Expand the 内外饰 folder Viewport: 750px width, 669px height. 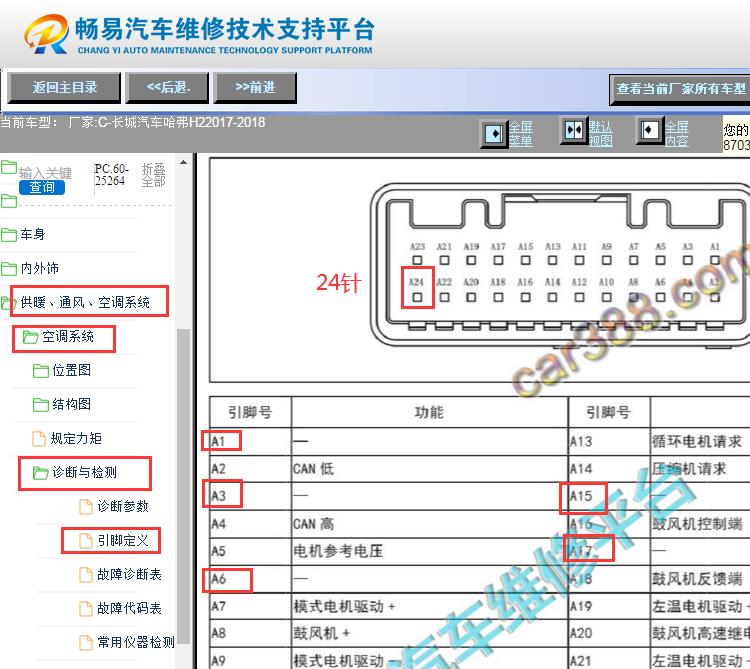[x=39, y=268]
